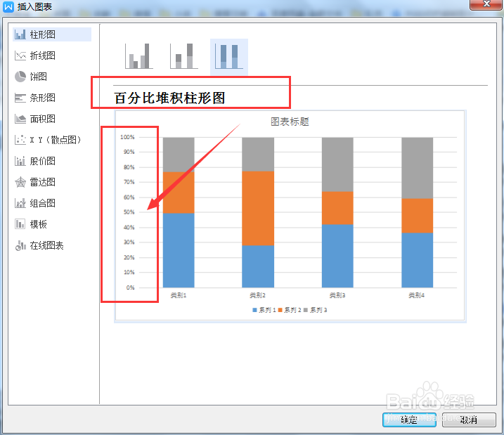
Task: Click the 图表标题 preview chart title
Action: (290, 122)
